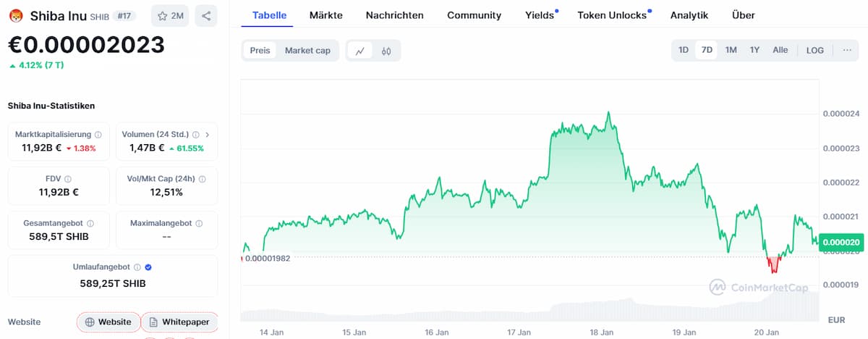Switch chart to candlestick view icon
Viewport: 868px width, 339px height.
(x=386, y=51)
